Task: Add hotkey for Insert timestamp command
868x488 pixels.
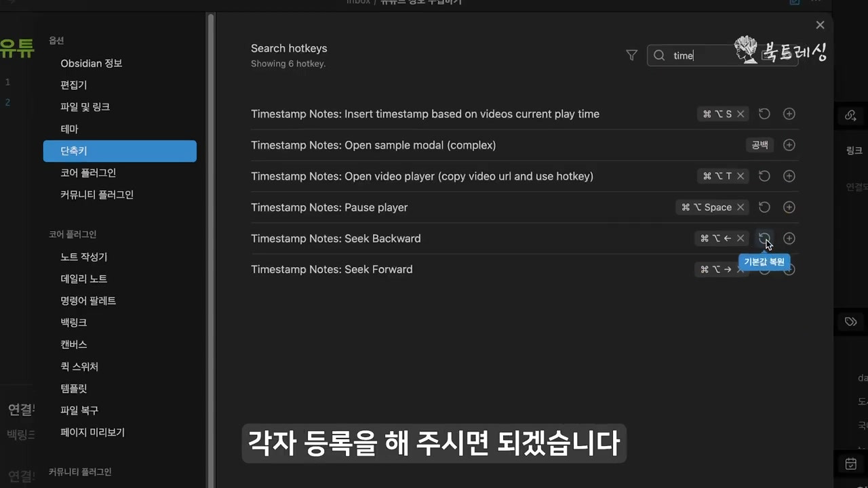Action: coord(789,114)
